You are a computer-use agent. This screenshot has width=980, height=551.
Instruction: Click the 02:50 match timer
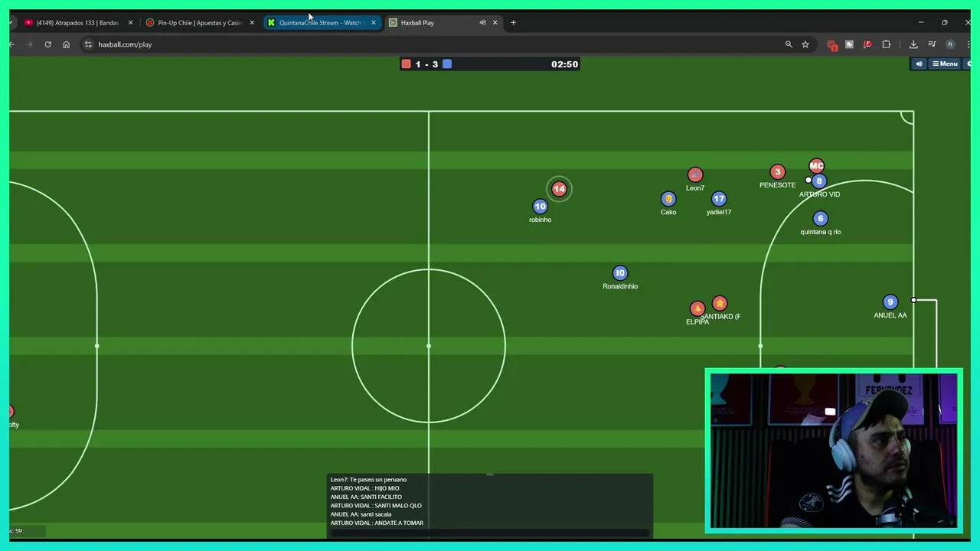pos(564,64)
